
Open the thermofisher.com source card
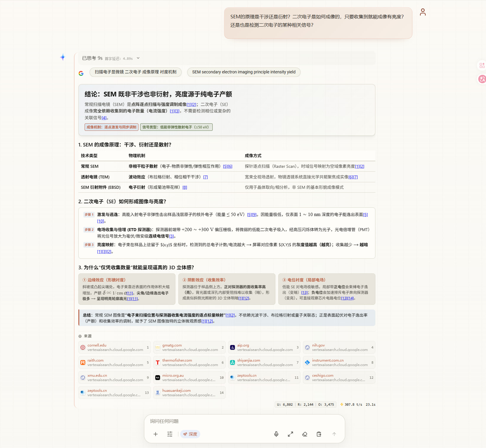coord(189,362)
